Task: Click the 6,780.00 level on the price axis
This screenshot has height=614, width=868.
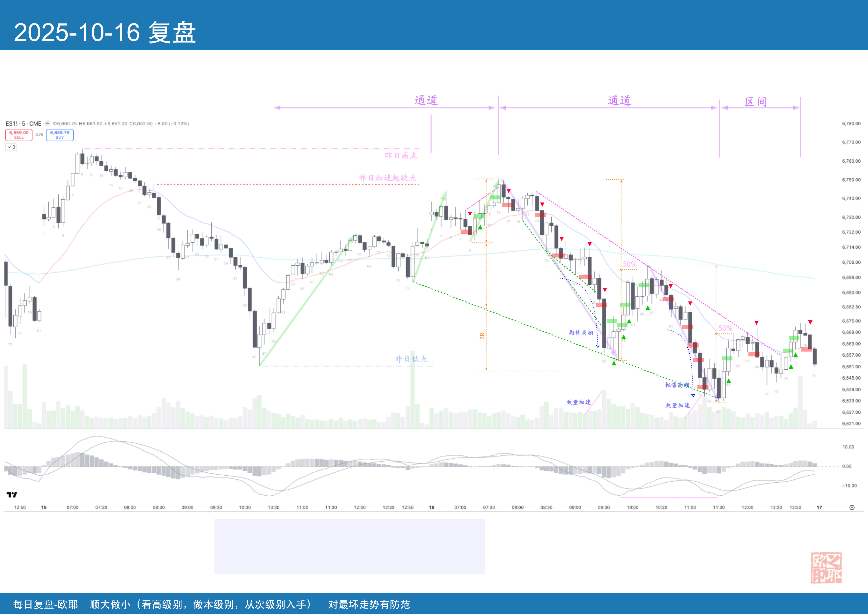Action: coord(851,124)
